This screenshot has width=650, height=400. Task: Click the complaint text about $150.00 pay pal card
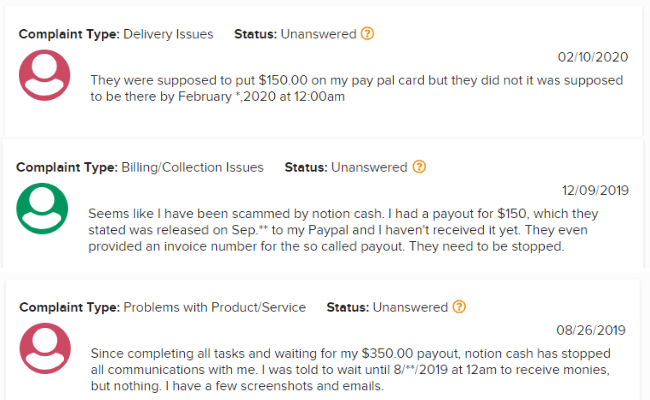click(x=357, y=88)
